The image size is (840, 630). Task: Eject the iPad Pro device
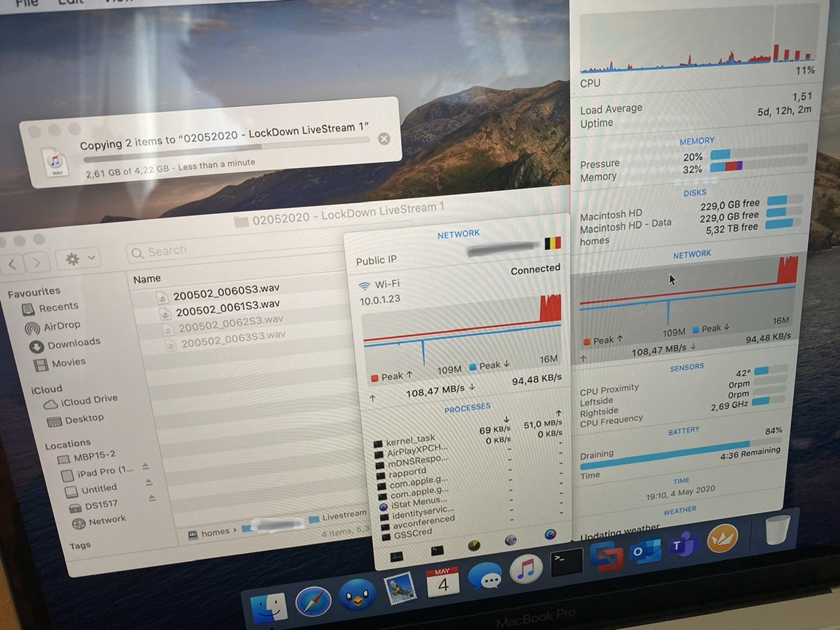(x=146, y=467)
